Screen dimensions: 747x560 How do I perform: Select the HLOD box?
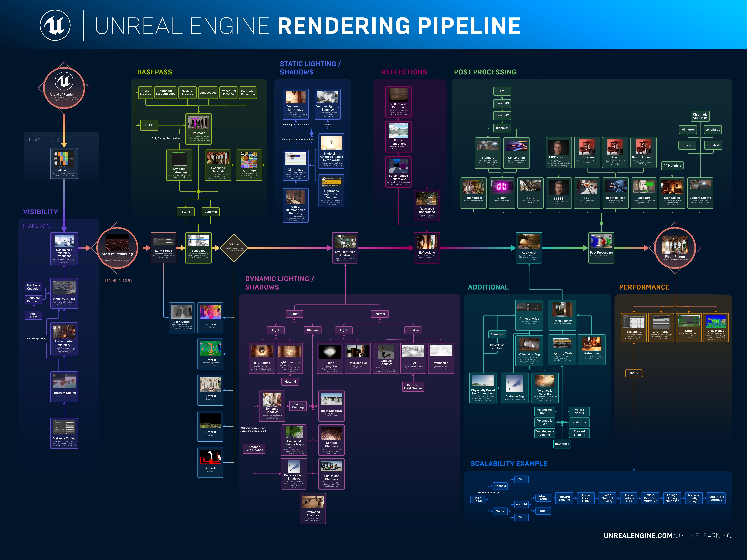(x=149, y=125)
